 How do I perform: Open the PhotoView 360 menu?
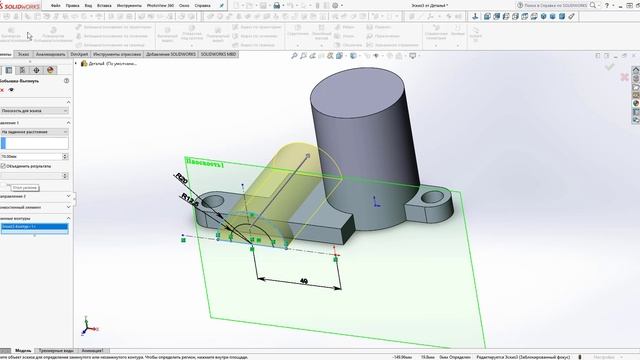pyautogui.click(x=160, y=6)
